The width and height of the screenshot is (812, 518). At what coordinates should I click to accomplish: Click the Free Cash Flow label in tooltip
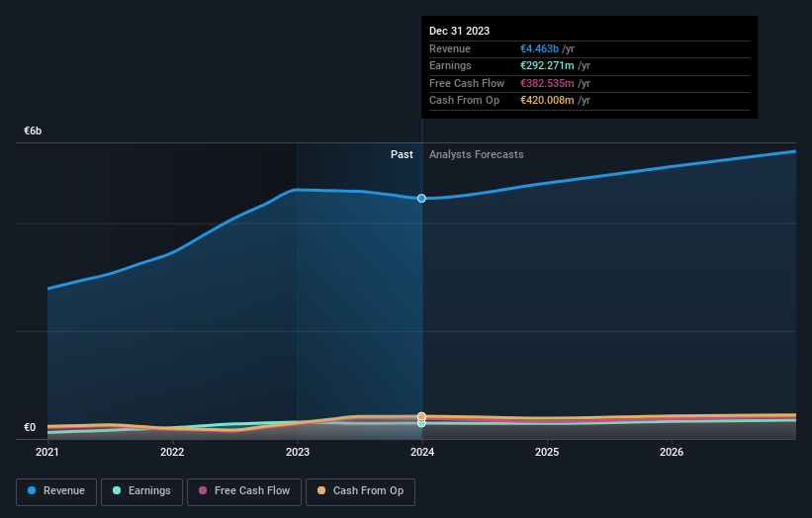click(x=467, y=83)
